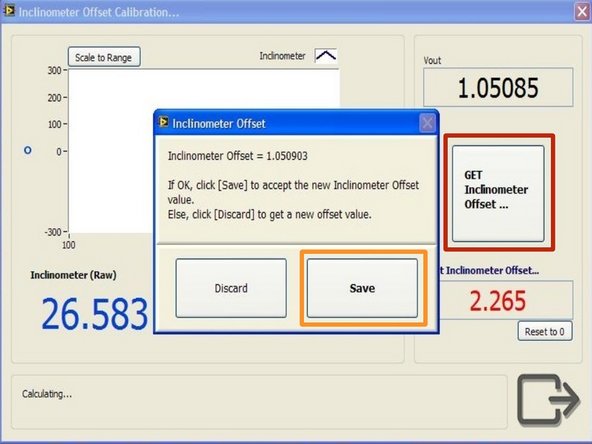Click the 300 y-axis scale label
Image resolution: width=592 pixels, height=444 pixels.
54,70
